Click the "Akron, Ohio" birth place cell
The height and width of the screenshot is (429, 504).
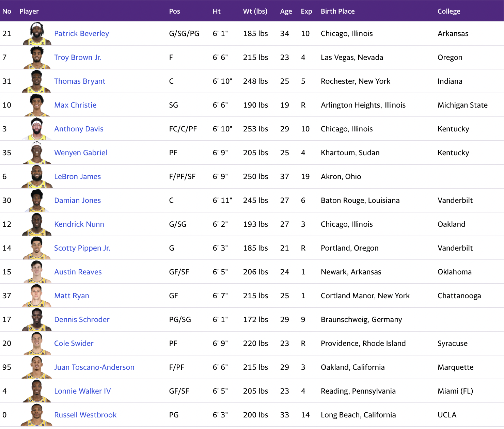click(x=341, y=176)
